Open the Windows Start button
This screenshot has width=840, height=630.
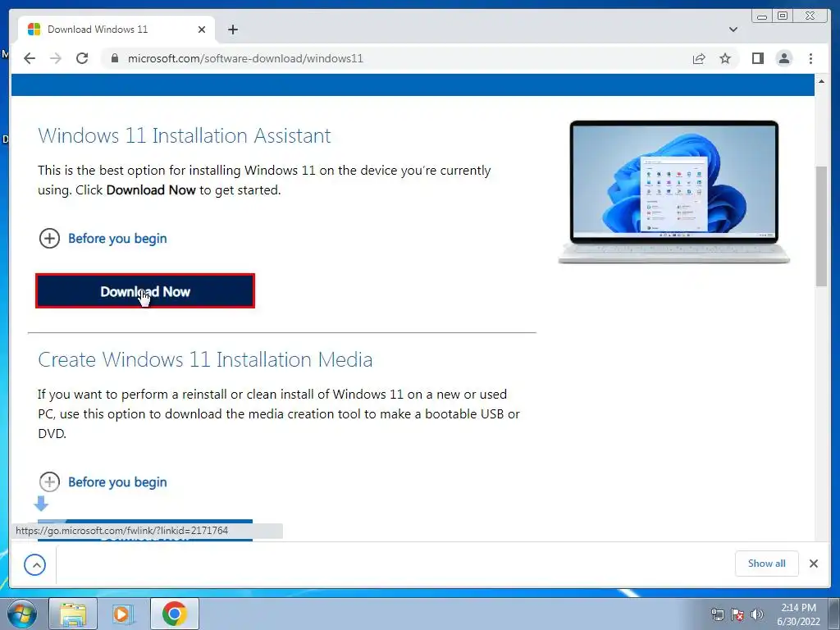tap(22, 614)
